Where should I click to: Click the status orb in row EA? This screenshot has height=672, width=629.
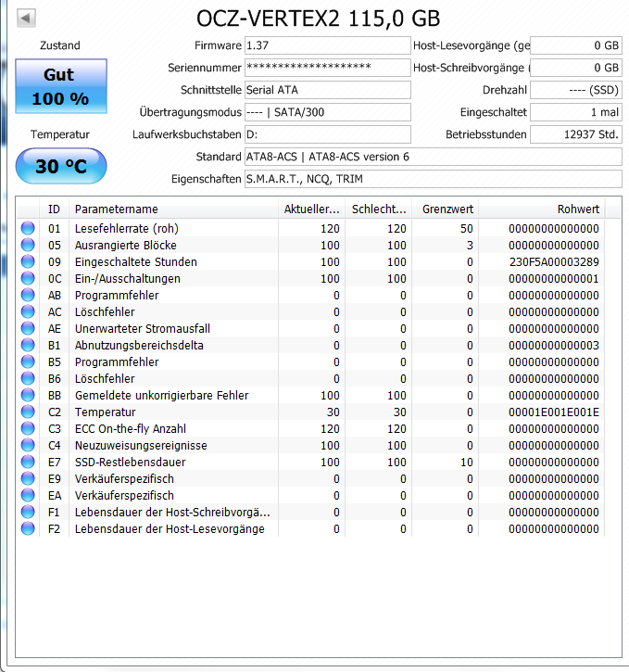pyautogui.click(x=28, y=496)
